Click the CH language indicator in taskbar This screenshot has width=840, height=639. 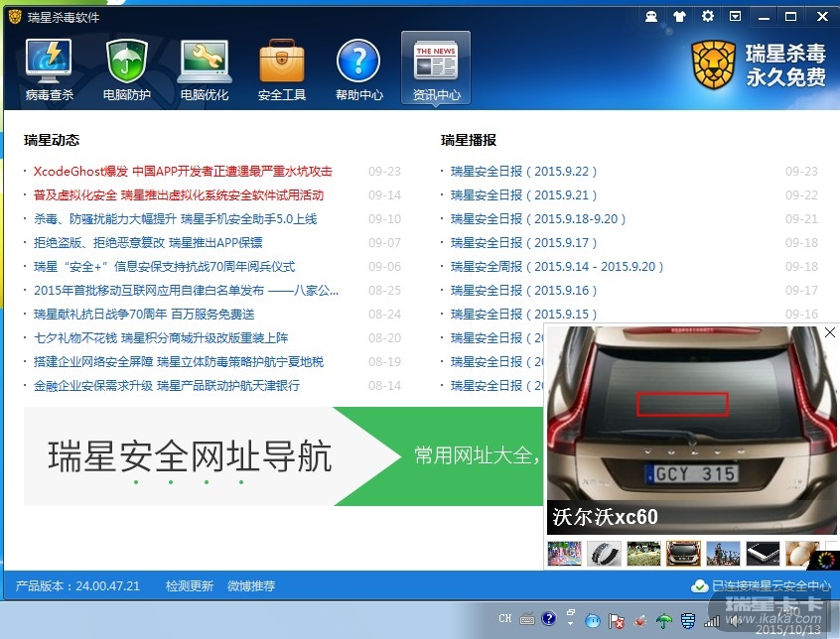pos(505,619)
